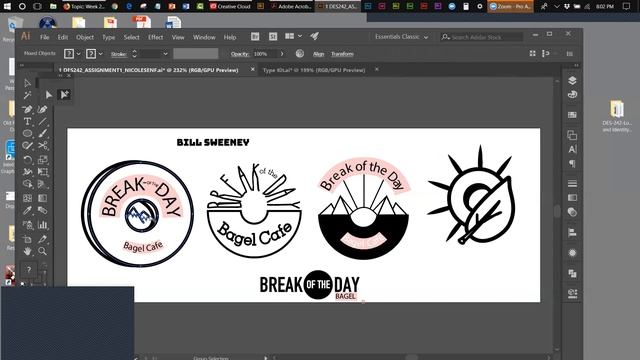Image resolution: width=640 pixels, height=360 pixels.
Task: Click the Transform link in control bar
Action: point(342,54)
